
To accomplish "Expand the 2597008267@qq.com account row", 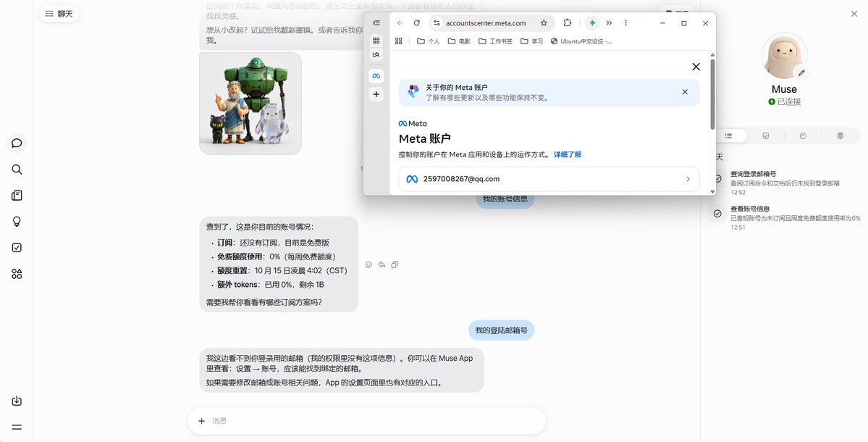I will pos(549,179).
